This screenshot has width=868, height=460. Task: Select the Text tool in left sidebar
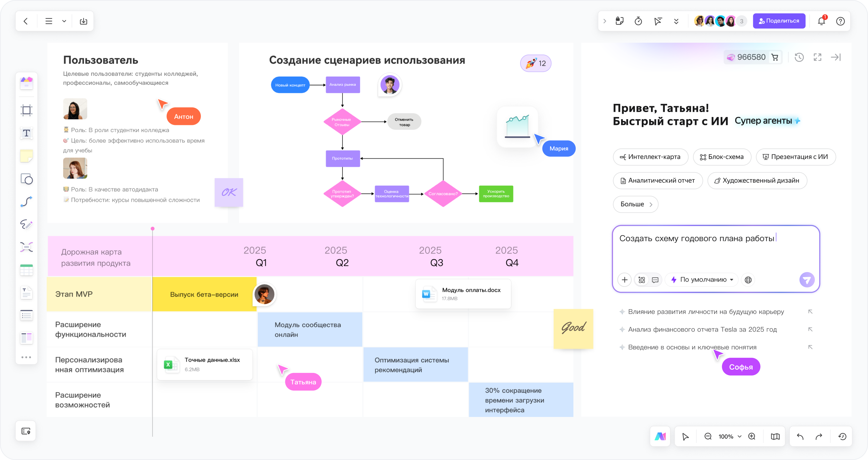26,133
